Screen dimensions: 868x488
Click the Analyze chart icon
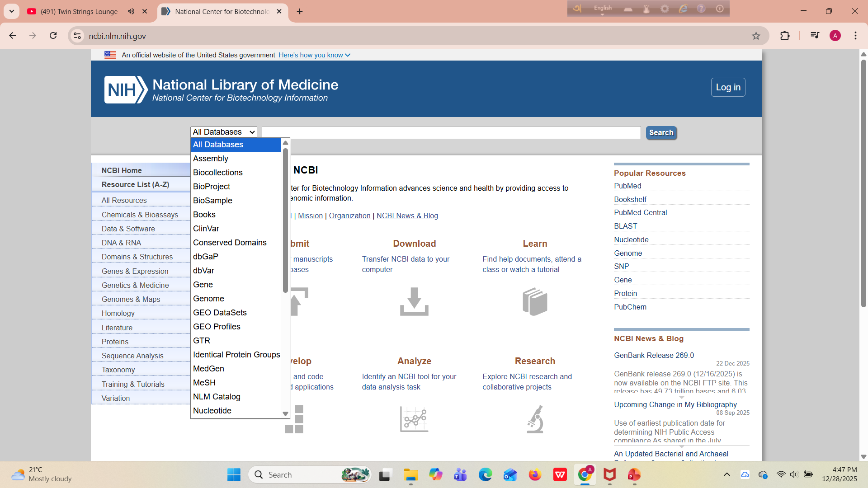pyautogui.click(x=414, y=419)
